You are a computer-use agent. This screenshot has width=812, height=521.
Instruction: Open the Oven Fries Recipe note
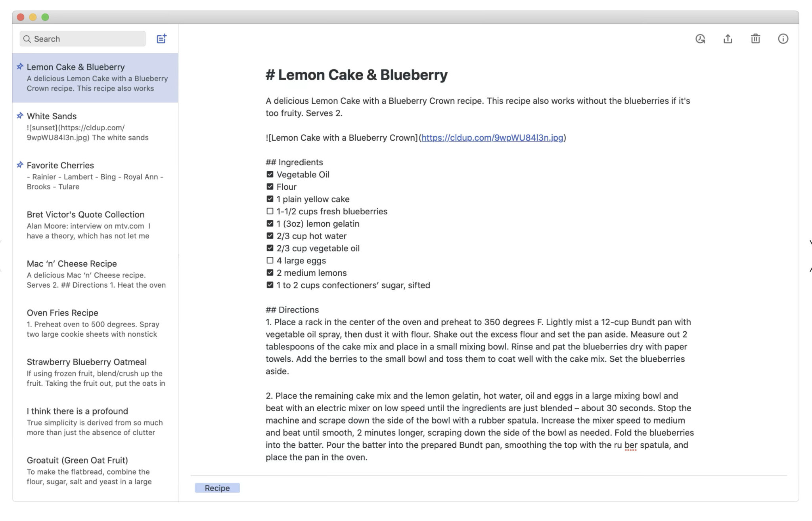coord(62,312)
